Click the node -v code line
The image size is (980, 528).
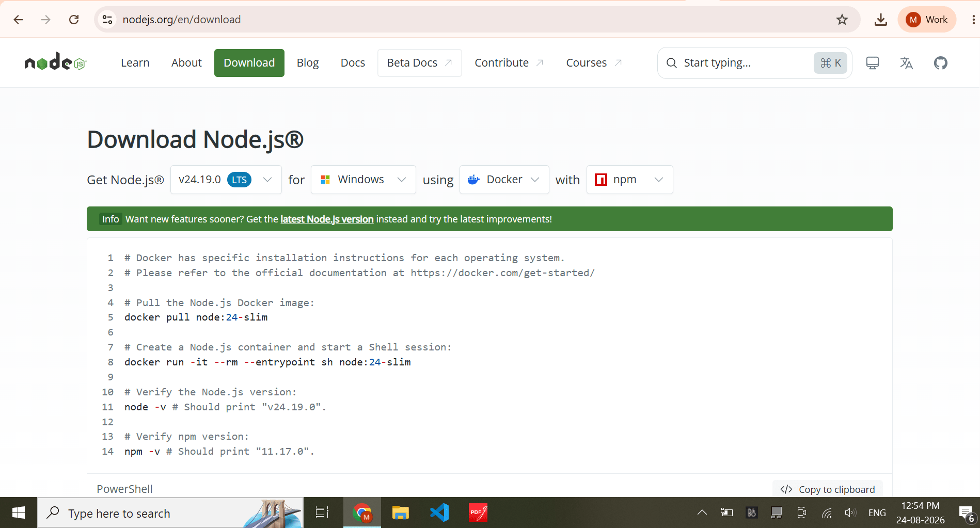point(226,407)
